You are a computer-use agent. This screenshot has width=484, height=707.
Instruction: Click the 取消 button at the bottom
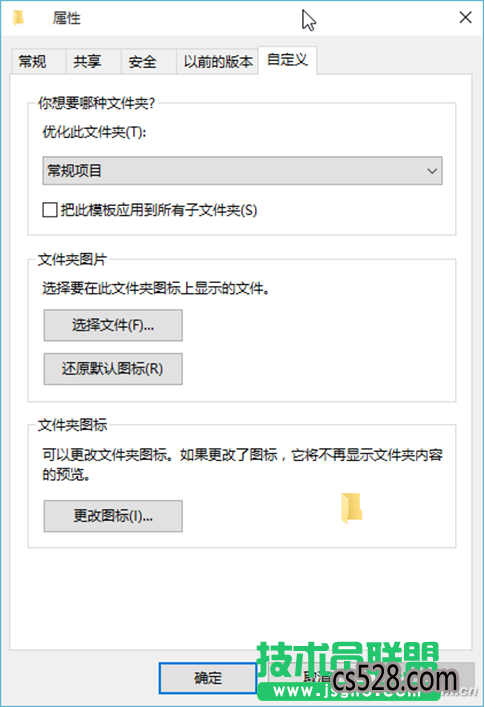(x=316, y=678)
